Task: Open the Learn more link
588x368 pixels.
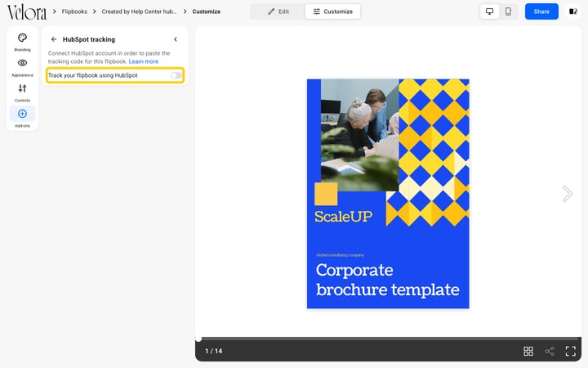Action: click(144, 61)
